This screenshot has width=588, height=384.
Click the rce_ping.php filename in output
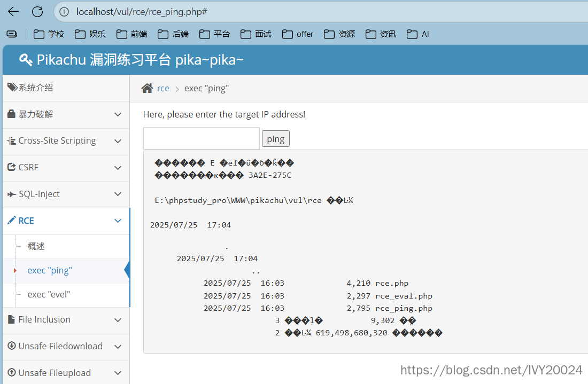click(404, 308)
